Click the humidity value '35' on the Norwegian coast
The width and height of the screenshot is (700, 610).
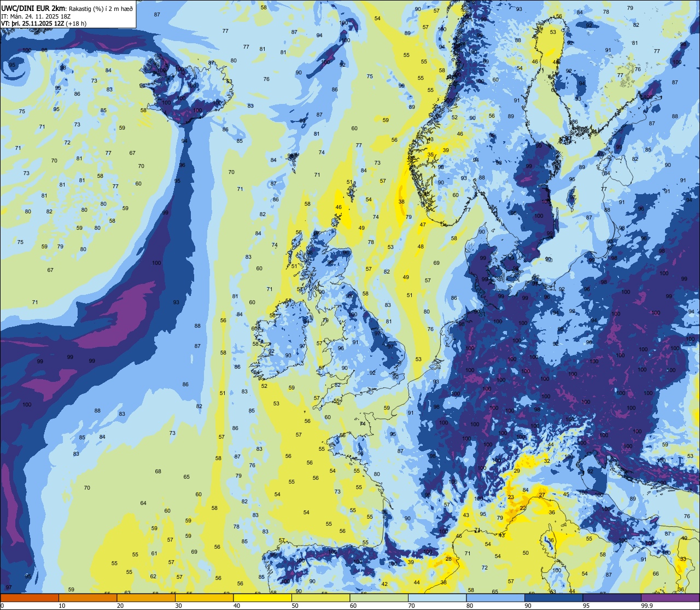click(x=431, y=155)
